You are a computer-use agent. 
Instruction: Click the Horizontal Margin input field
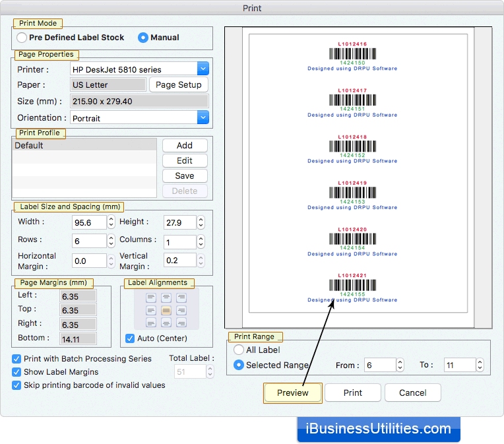click(x=89, y=261)
